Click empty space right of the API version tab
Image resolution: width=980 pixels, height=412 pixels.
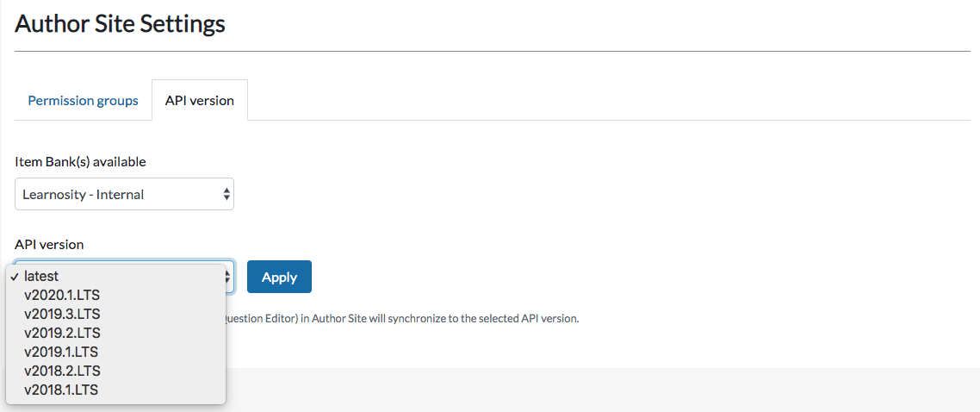[610, 100]
